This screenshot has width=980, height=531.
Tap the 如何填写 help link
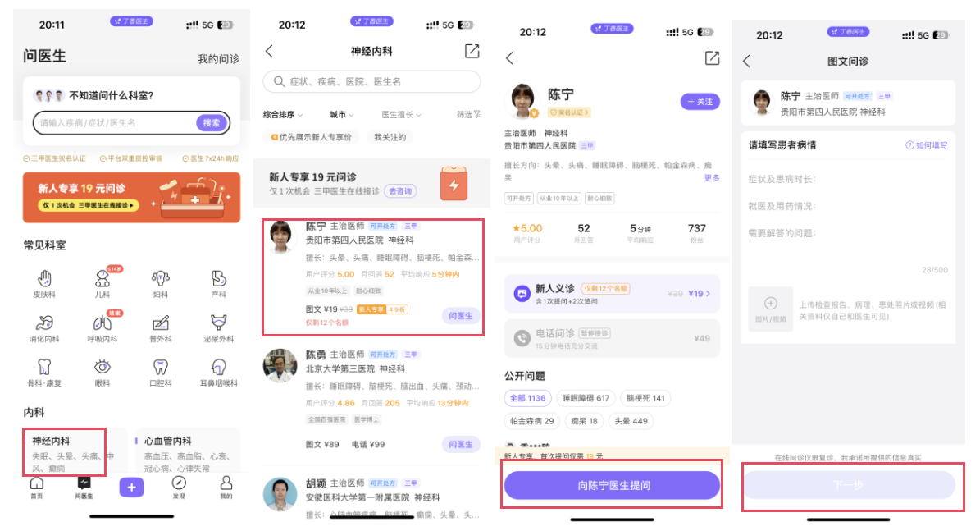pos(926,145)
